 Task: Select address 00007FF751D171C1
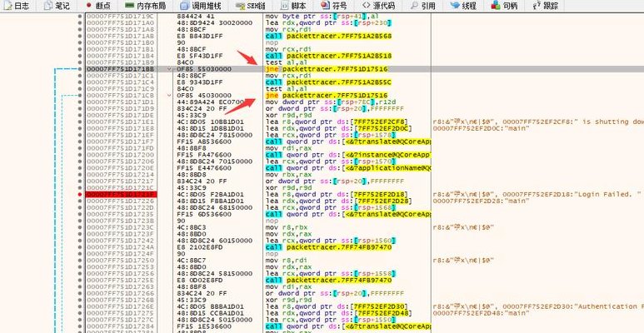click(x=121, y=76)
